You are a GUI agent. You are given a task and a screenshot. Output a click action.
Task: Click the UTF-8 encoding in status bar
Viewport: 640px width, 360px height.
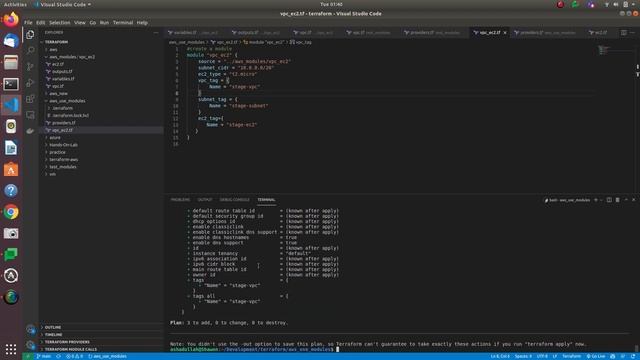pyautogui.click(x=542, y=356)
